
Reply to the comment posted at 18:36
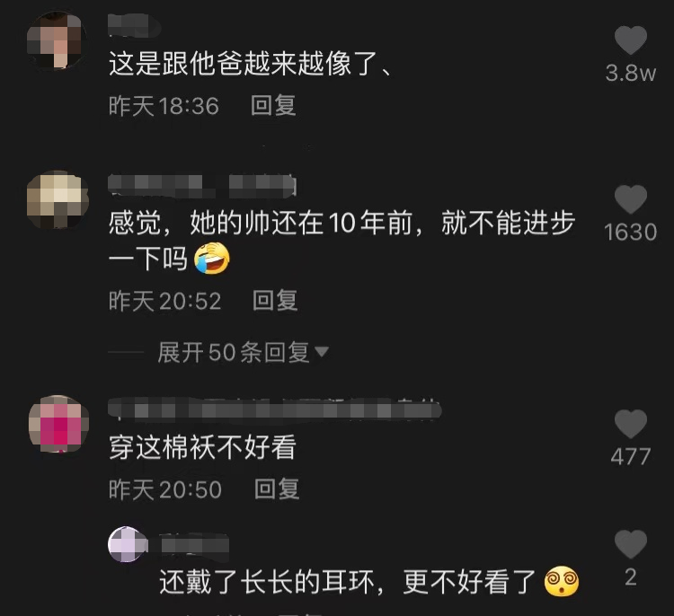click(273, 106)
